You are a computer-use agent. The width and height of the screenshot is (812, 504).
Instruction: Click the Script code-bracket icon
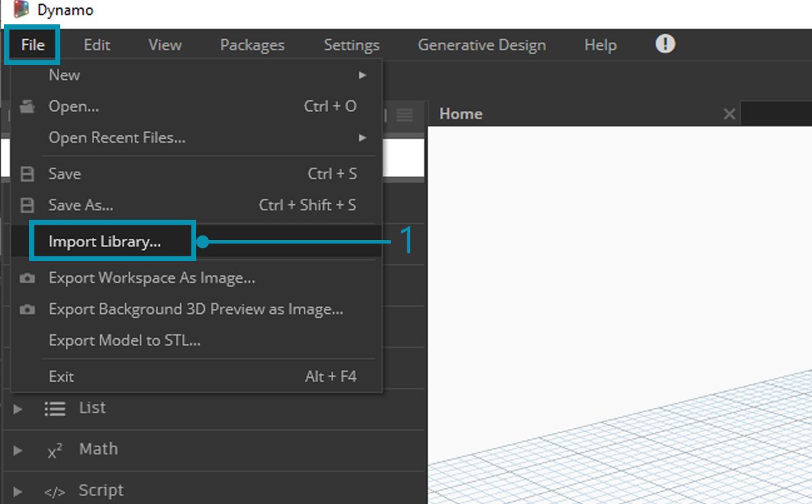pyautogui.click(x=55, y=492)
